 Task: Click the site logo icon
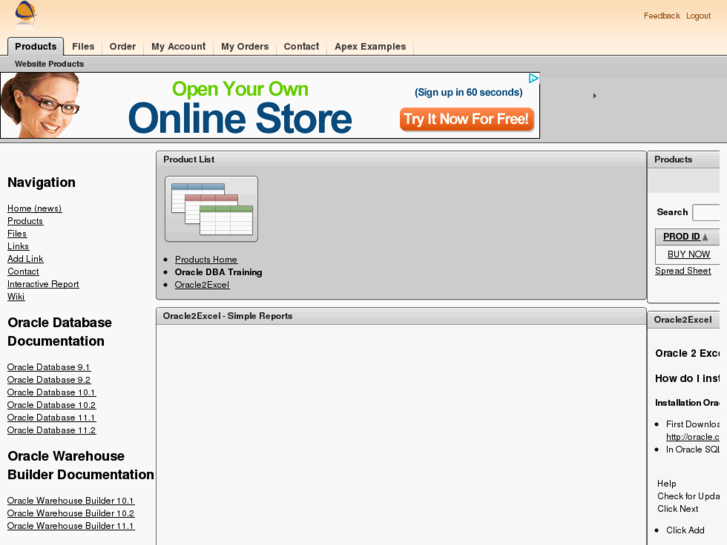tap(25, 15)
